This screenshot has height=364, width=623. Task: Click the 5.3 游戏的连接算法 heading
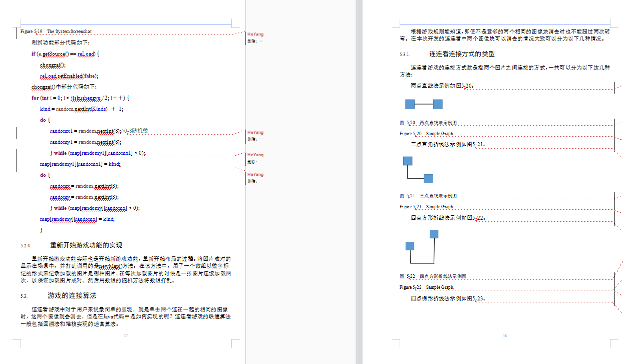coord(72,296)
